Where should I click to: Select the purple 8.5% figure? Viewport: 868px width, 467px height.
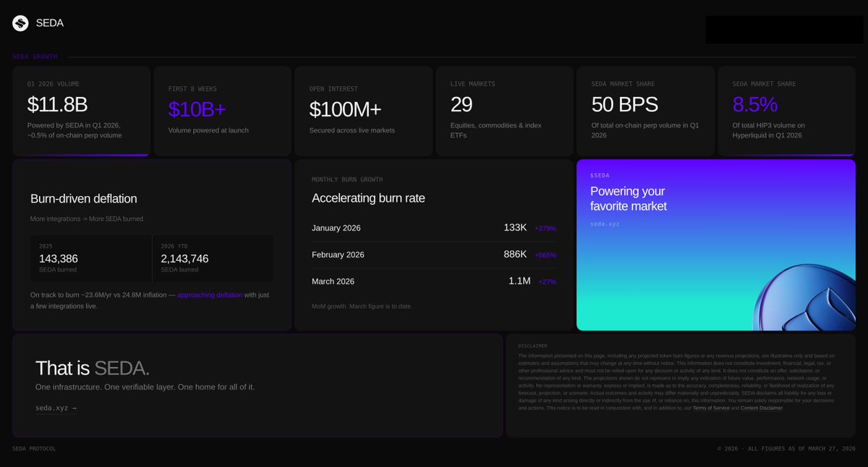[755, 105]
